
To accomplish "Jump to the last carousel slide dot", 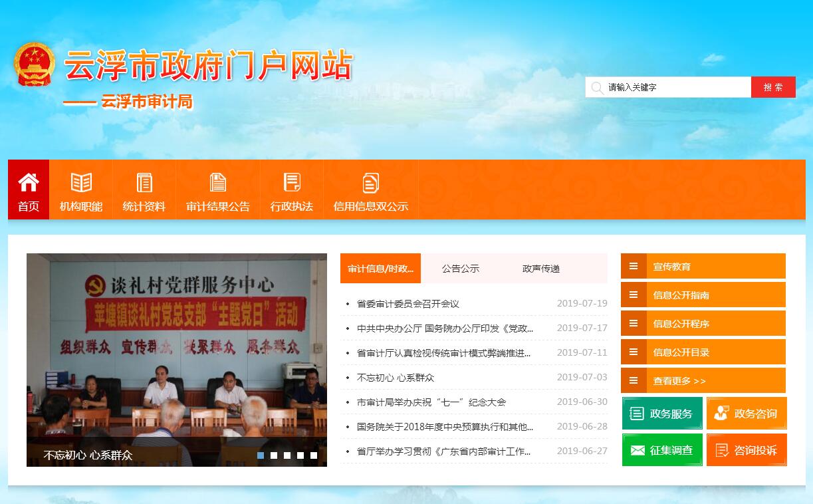I will [314, 455].
